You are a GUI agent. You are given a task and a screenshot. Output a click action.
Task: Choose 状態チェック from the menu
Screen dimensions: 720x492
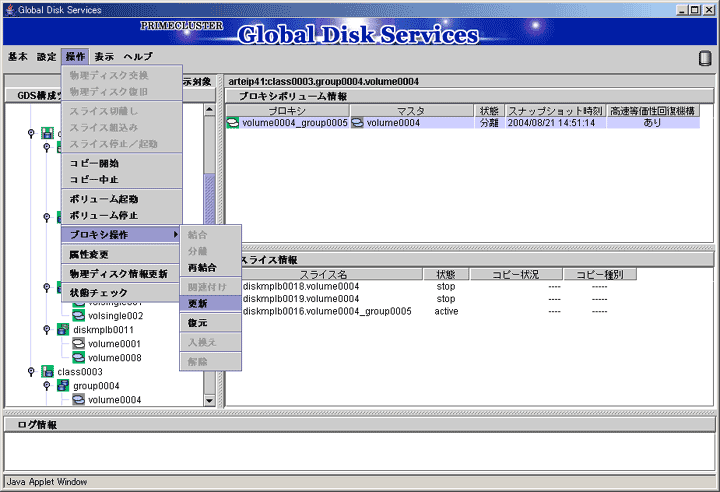[122, 293]
